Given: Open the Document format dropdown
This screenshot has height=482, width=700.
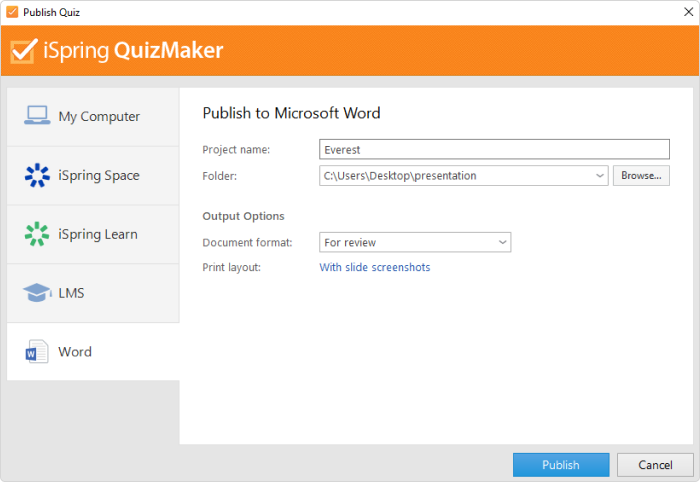Looking at the screenshot, I should tap(415, 242).
